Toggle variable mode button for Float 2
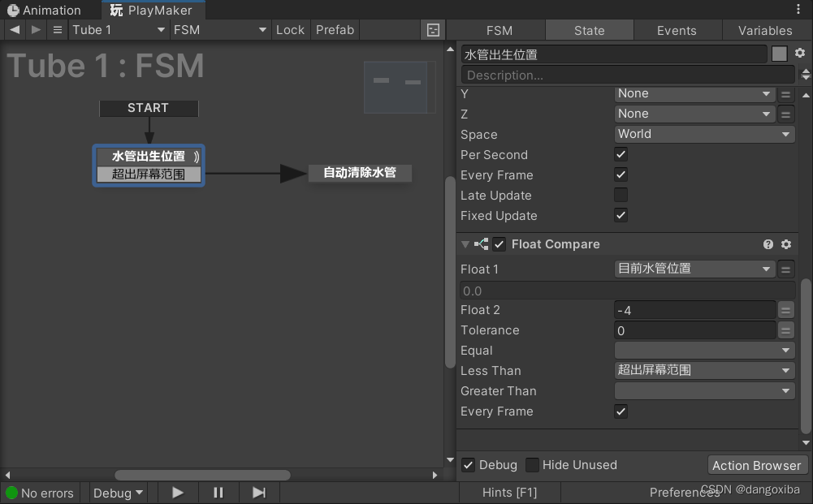 [785, 310]
